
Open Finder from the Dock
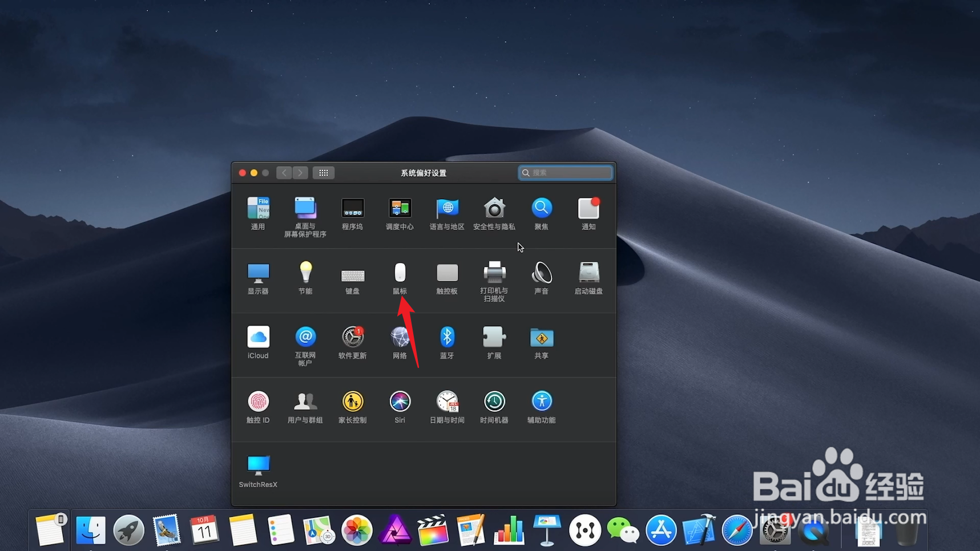pos(91,530)
